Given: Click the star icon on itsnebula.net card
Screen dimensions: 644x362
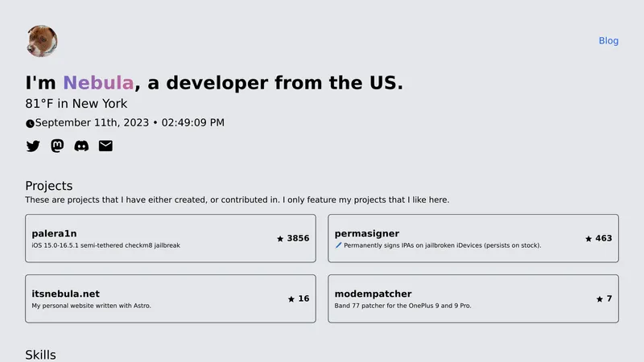Looking at the screenshot, I should coord(291,299).
